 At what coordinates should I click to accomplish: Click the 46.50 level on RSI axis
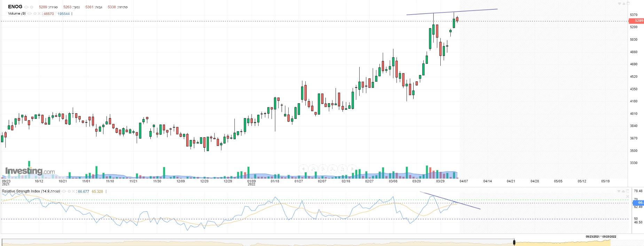tap(638, 222)
